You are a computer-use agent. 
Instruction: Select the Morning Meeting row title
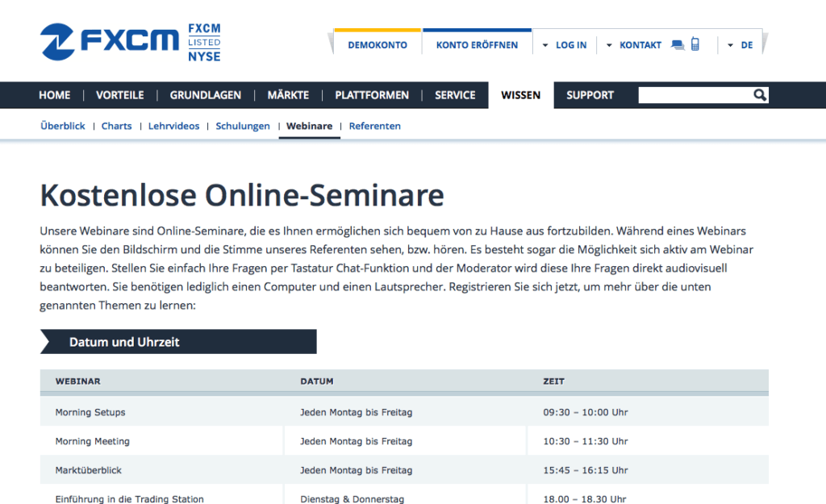coord(92,441)
